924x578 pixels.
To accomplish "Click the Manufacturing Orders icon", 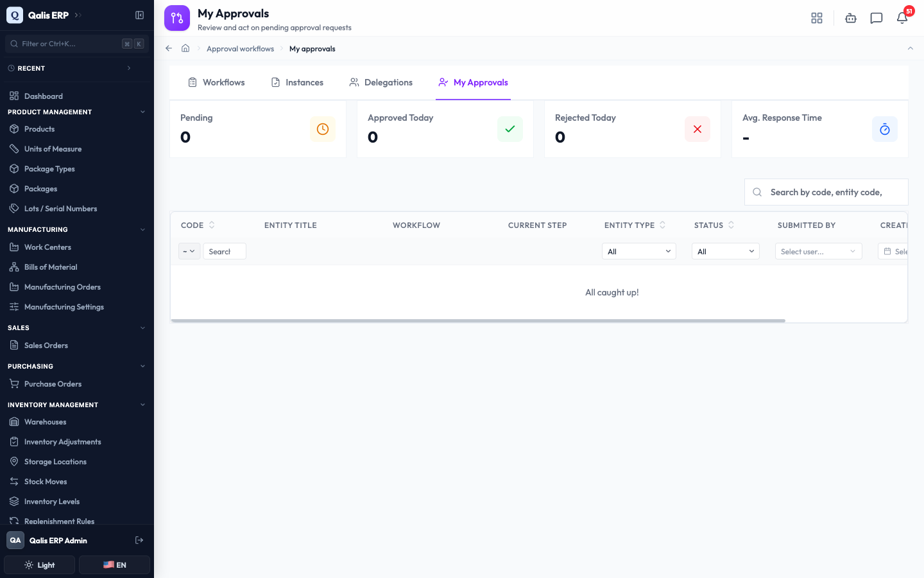I will pos(14,287).
